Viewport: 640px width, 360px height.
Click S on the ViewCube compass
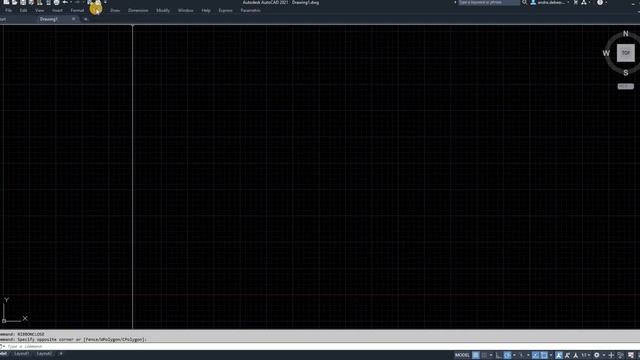tap(626, 73)
